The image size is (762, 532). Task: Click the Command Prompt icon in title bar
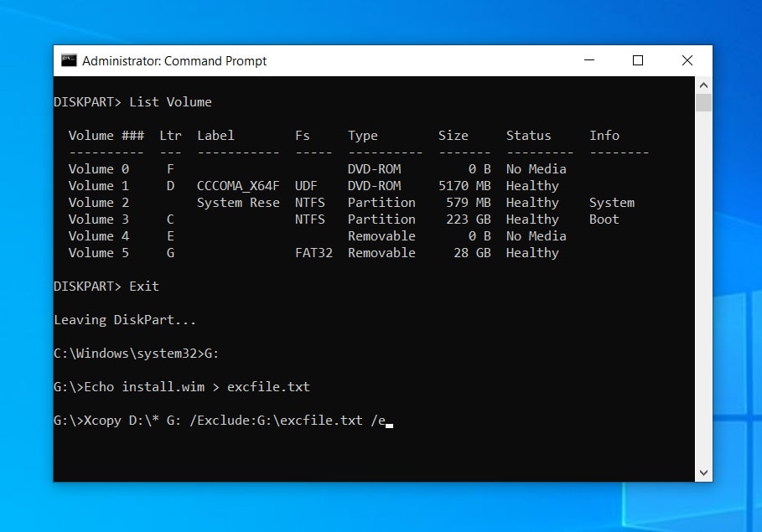69,59
